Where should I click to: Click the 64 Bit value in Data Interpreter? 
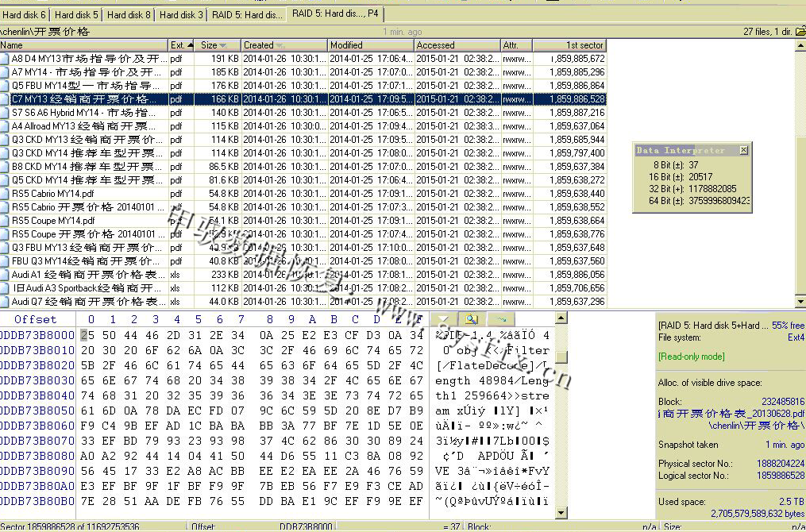coord(719,200)
